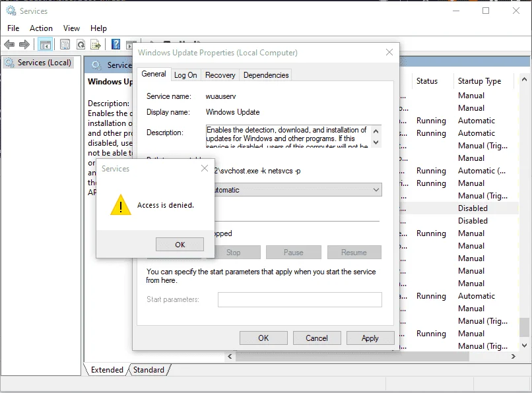Click the horizontal scrollbar thumb of the services list
Image resolution: width=532 pixels, height=393 pixels.
[352, 356]
